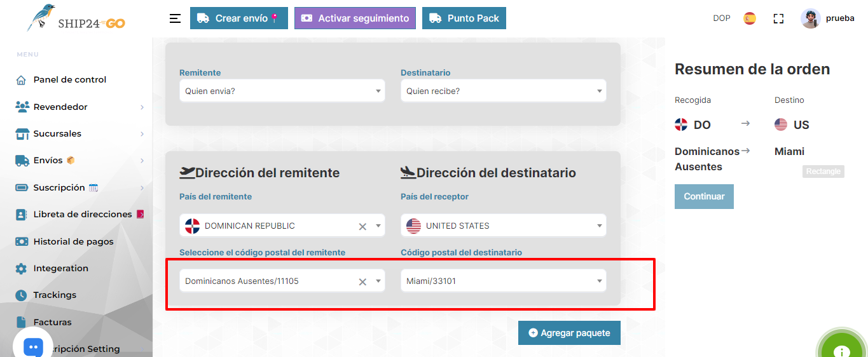Screen dimensions: 868x357
Task: Click the green info circle icon
Action: (842, 348)
